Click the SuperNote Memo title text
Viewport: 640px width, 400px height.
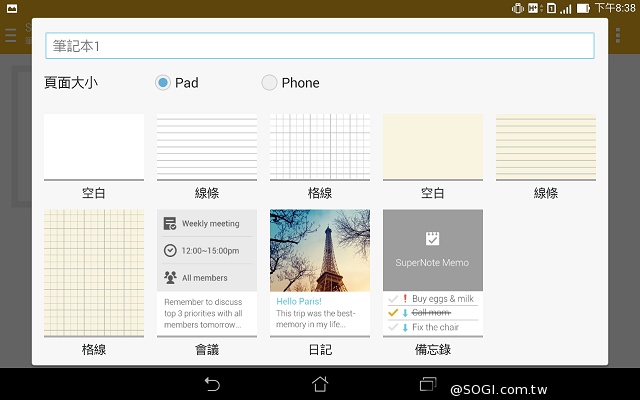pos(432,262)
